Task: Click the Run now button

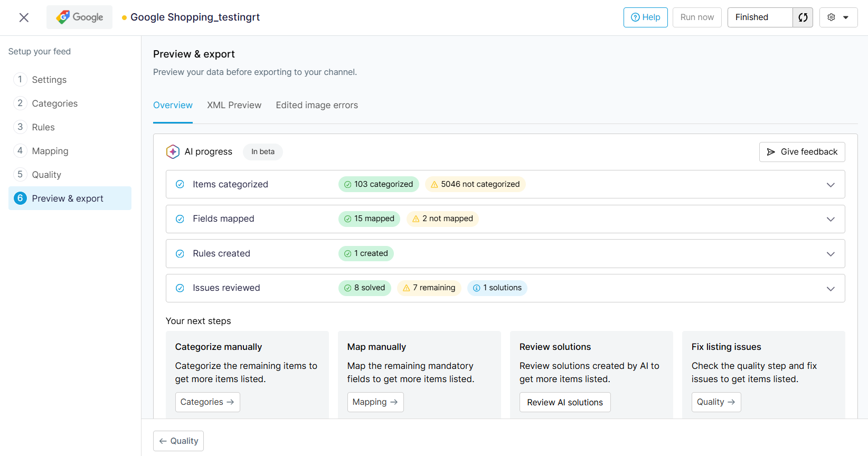Action: [697, 17]
